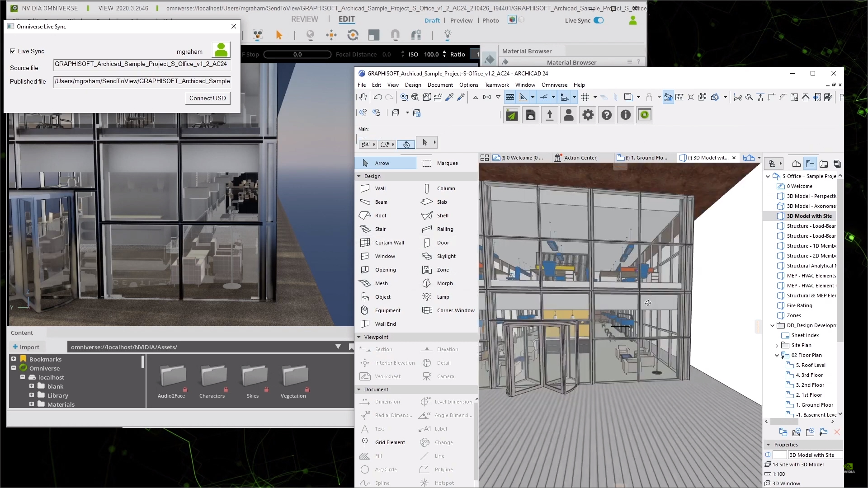
Task: Toggle the grid snap button in Archicad toolbar
Action: click(585, 97)
